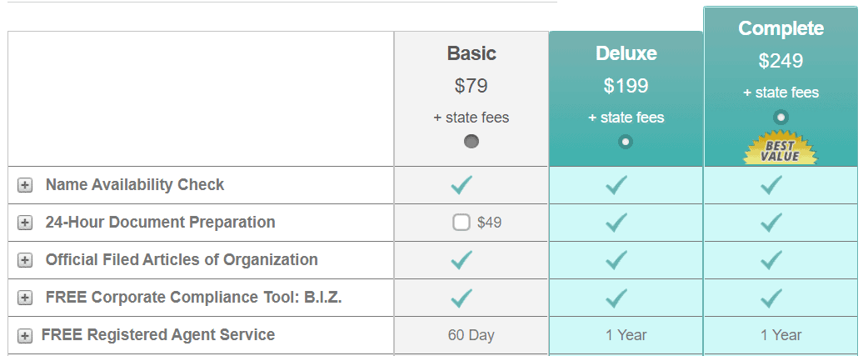Image resolution: width=868 pixels, height=356 pixels.
Task: Expand the Name Availability Check row
Action: click(24, 185)
